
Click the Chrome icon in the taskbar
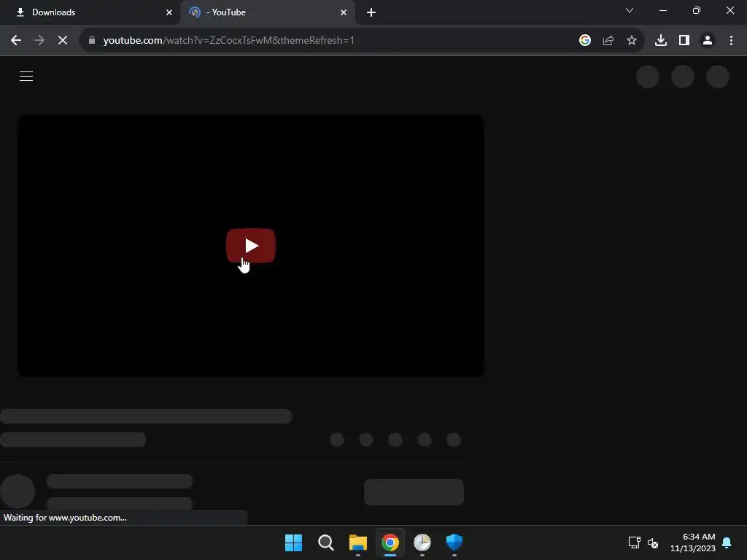tap(390, 542)
